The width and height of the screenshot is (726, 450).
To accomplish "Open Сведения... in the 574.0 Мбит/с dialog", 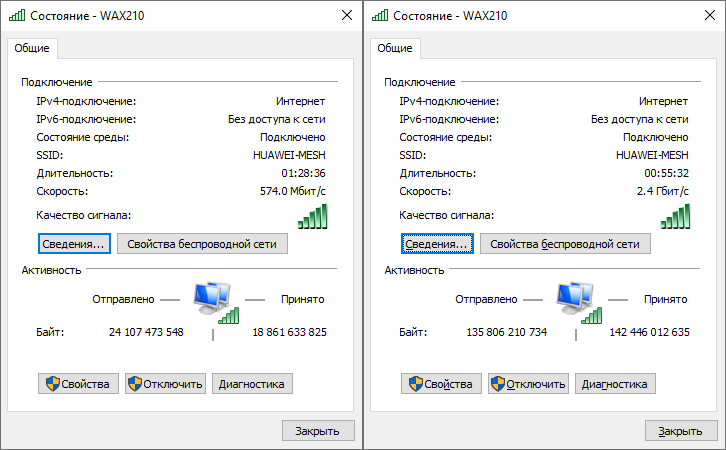I will pyautogui.click(x=74, y=244).
